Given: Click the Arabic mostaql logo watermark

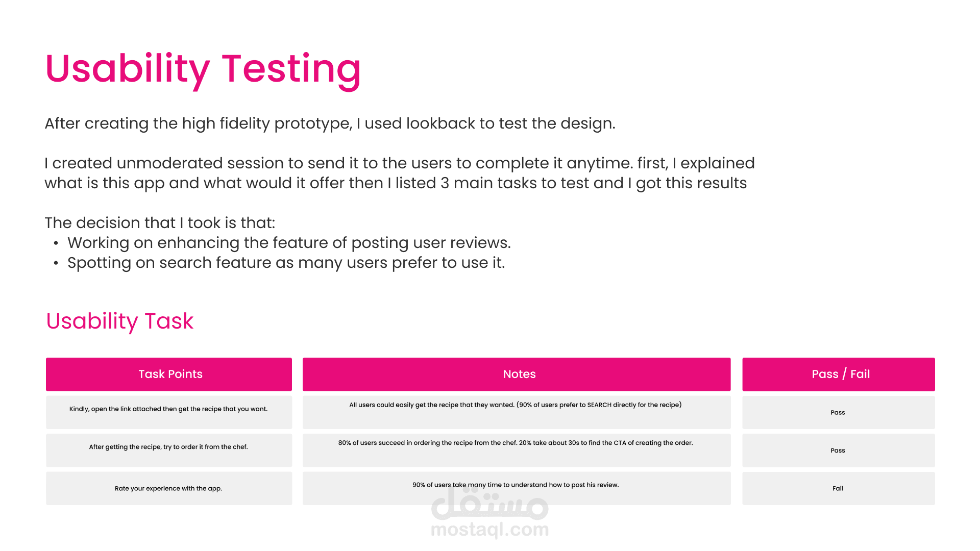Looking at the screenshot, I should coord(490,502).
